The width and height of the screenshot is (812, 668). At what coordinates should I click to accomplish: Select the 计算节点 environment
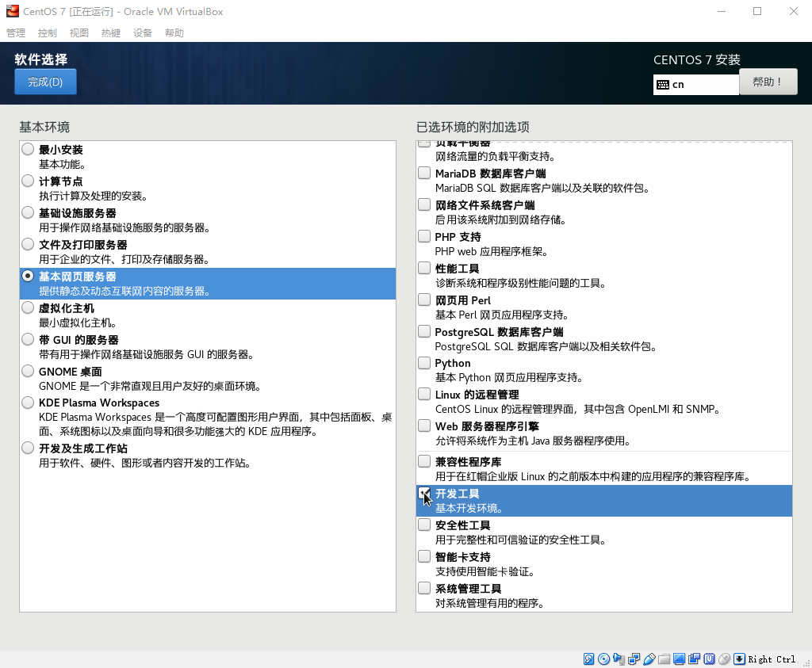pyautogui.click(x=28, y=181)
